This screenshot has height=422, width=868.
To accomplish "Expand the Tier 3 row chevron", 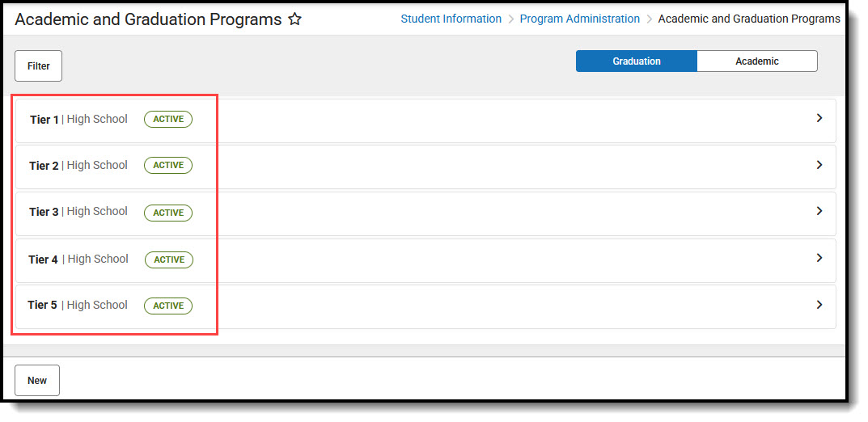I will (x=819, y=211).
